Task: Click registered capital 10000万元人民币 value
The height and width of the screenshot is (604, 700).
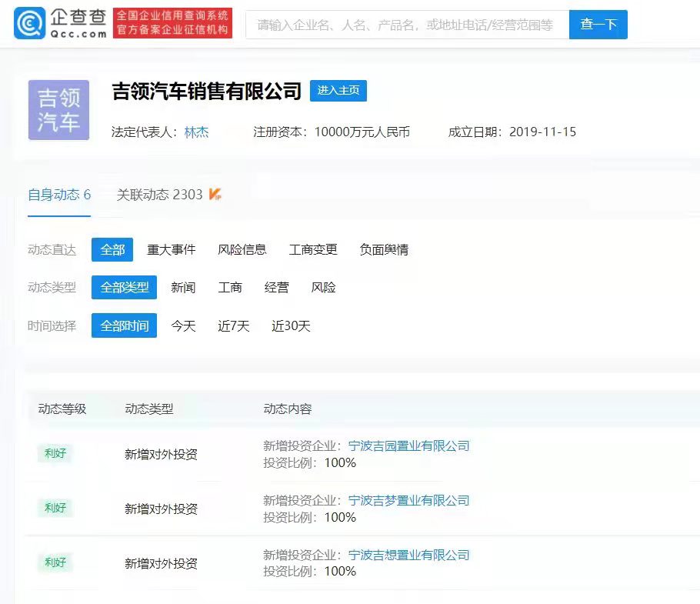Action: pyautogui.click(x=362, y=132)
